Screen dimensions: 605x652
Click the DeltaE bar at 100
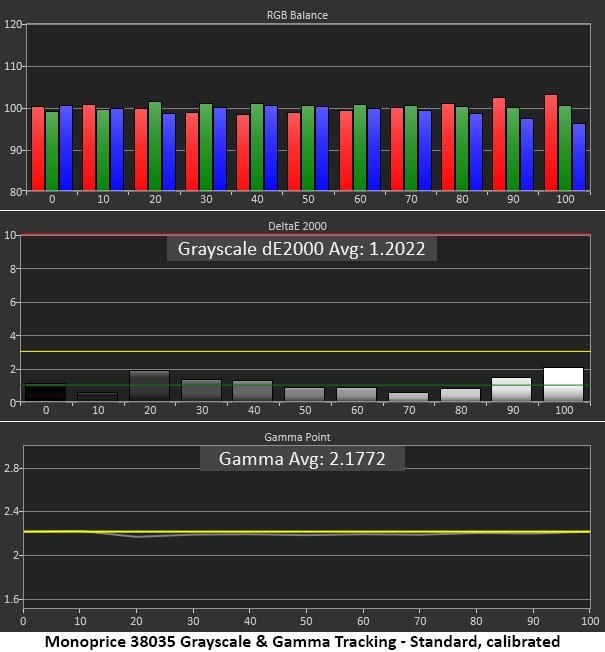tap(563, 385)
